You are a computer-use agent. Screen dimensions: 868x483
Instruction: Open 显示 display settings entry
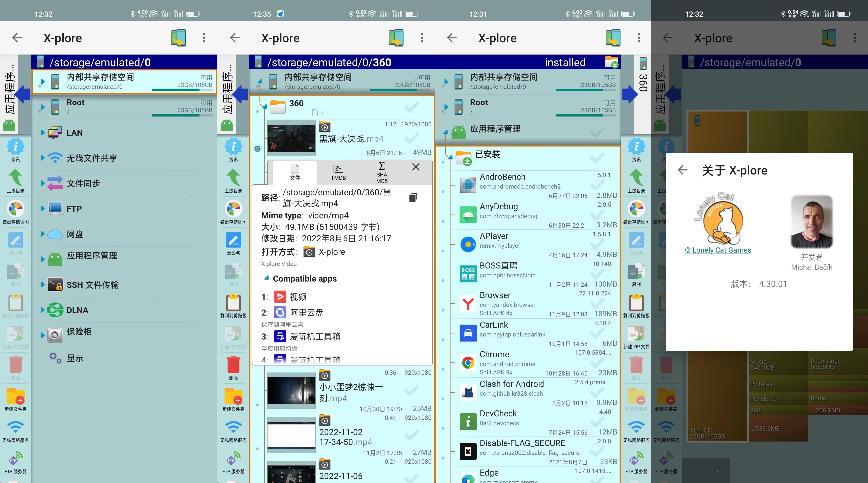tap(125, 358)
